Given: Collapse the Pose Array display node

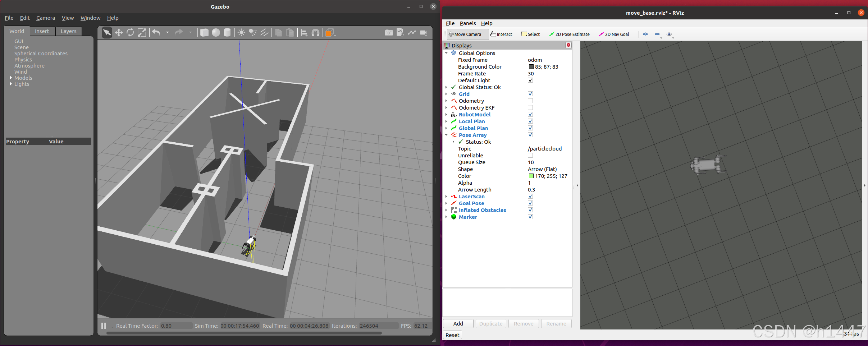Looking at the screenshot, I should click(x=447, y=135).
